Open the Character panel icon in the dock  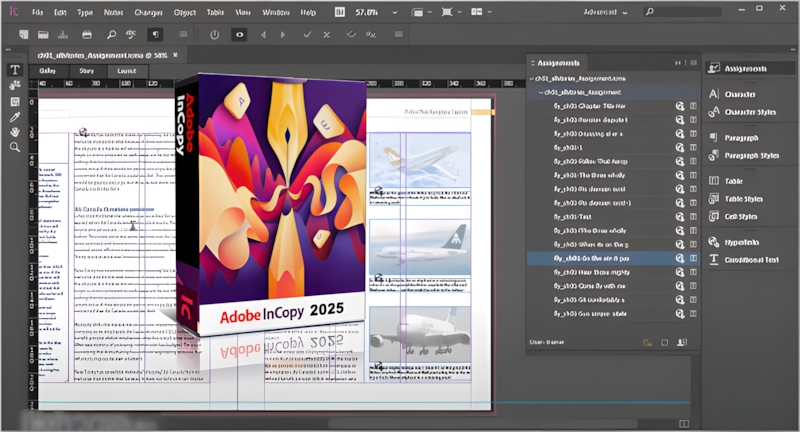pos(714,94)
